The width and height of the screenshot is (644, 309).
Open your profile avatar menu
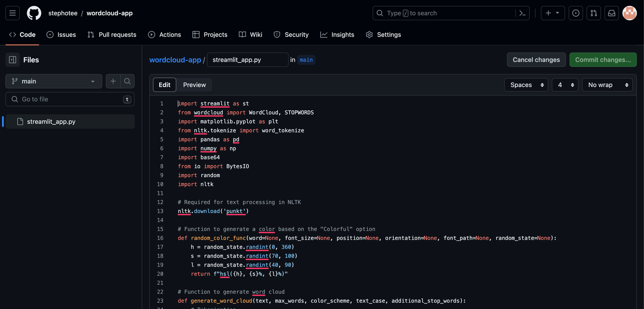pos(629,13)
